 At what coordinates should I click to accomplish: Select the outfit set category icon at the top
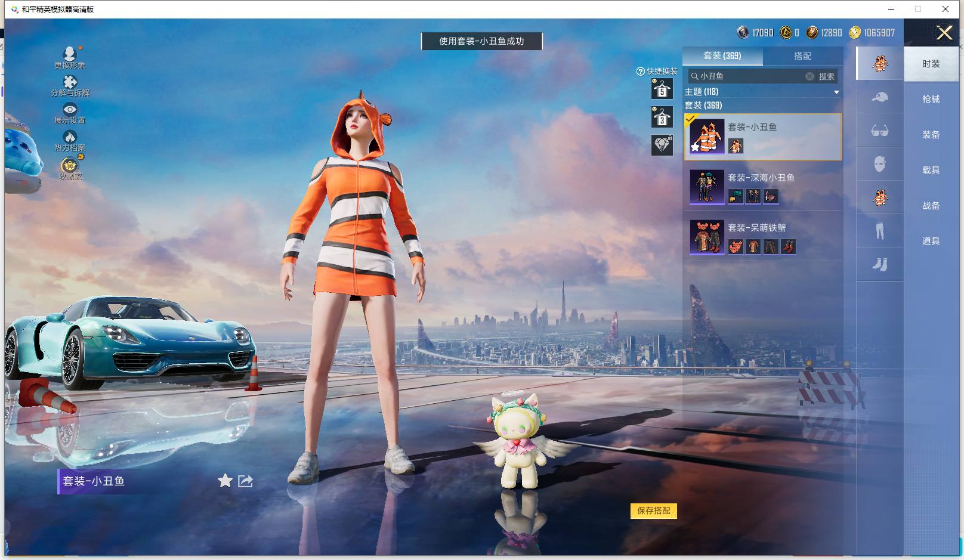point(880,63)
